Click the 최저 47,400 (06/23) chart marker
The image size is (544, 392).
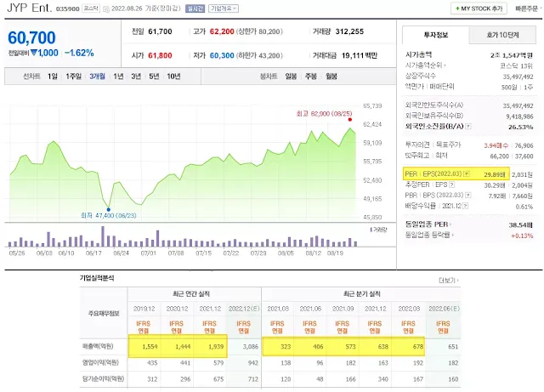(109, 210)
